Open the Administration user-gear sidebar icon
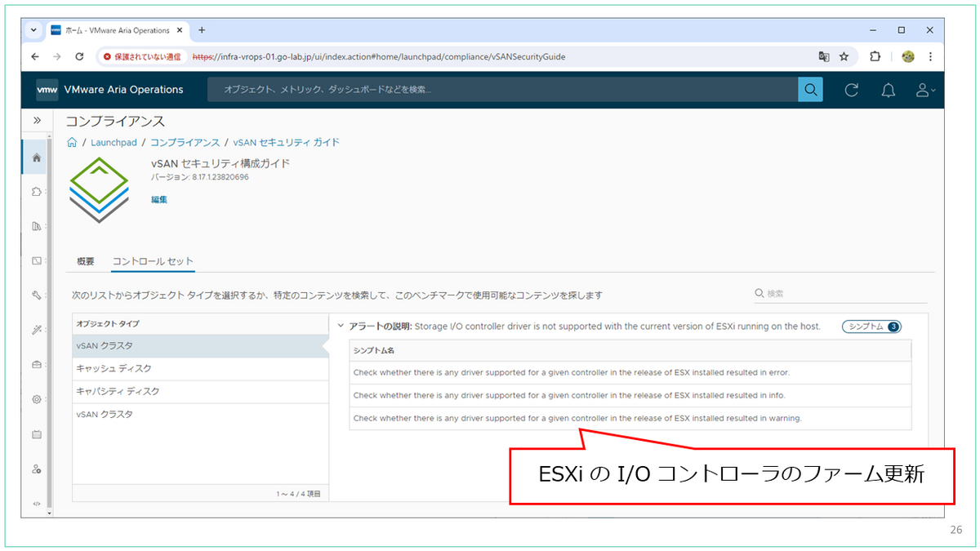 pos(37,469)
